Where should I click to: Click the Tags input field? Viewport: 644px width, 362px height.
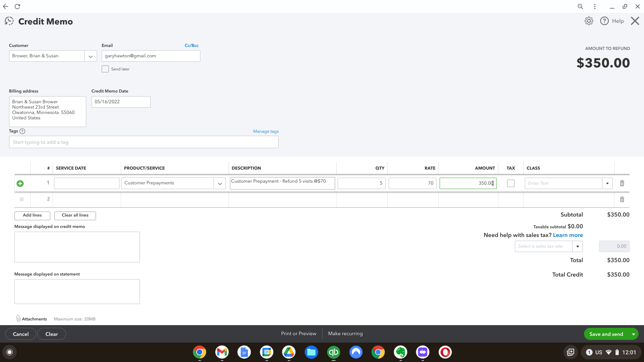point(144,142)
